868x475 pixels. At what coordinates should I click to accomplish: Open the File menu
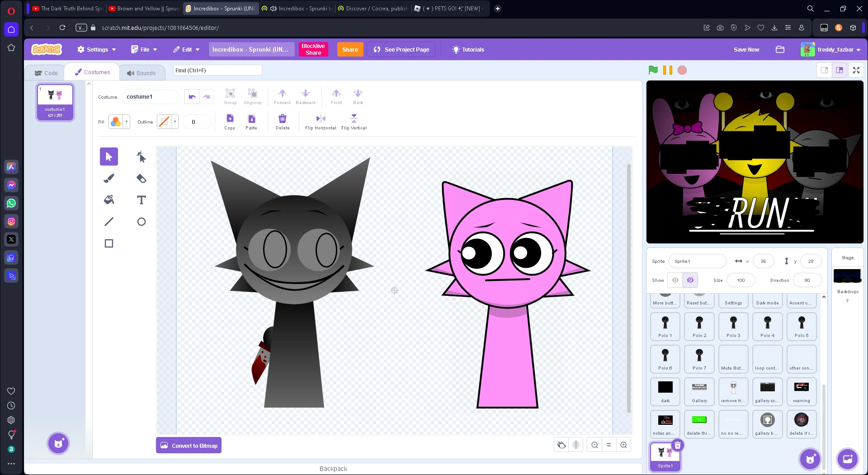pyautogui.click(x=143, y=49)
